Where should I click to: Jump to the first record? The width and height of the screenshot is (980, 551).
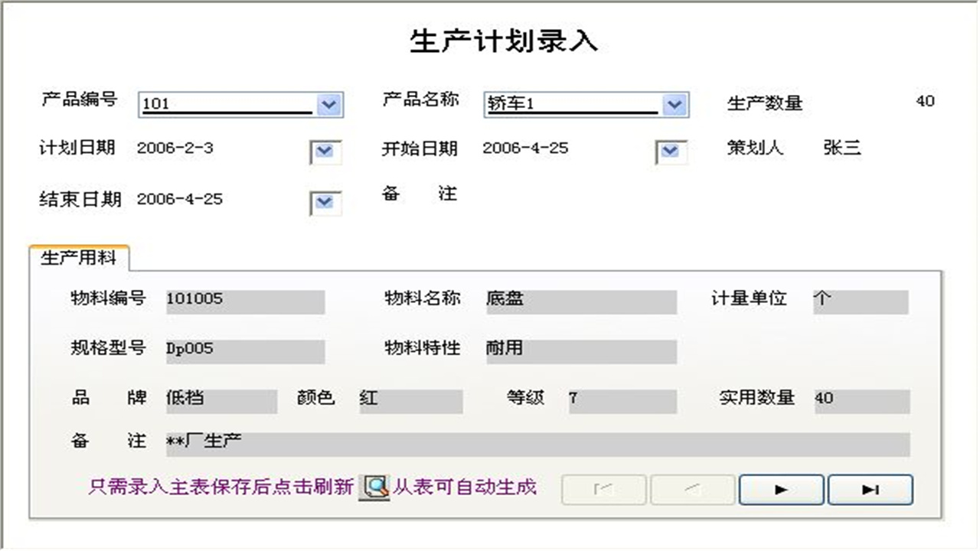pos(603,490)
